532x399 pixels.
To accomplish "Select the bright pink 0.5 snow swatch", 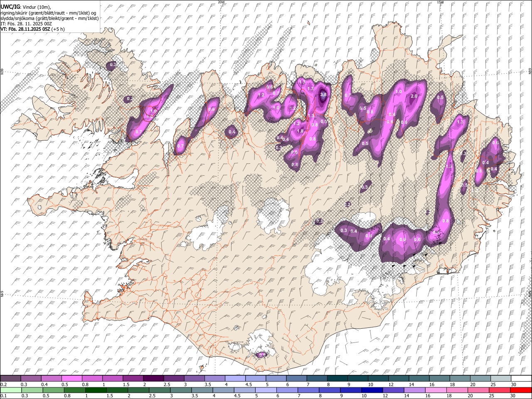I will pos(71,379).
